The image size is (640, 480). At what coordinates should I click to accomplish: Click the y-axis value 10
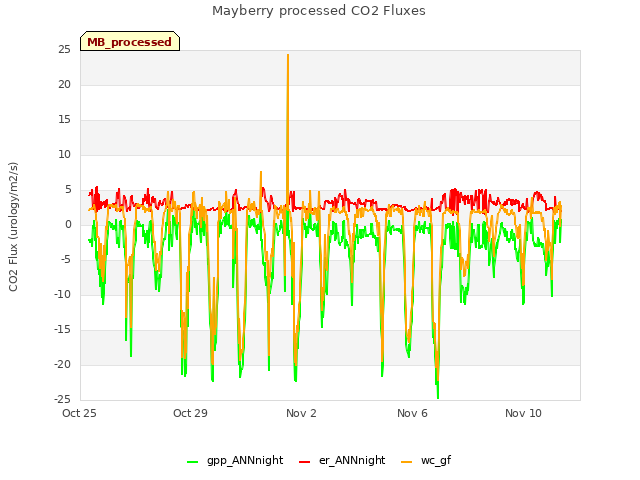64,155
